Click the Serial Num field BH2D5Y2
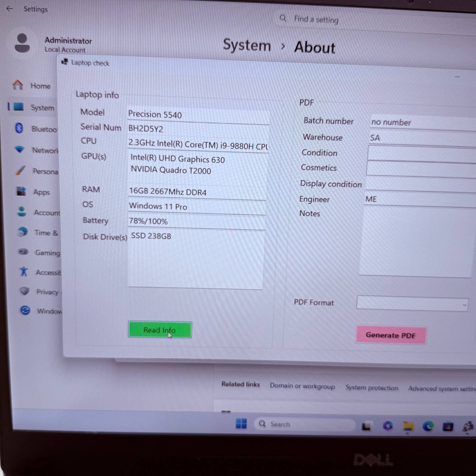The image size is (476, 476). [198, 130]
